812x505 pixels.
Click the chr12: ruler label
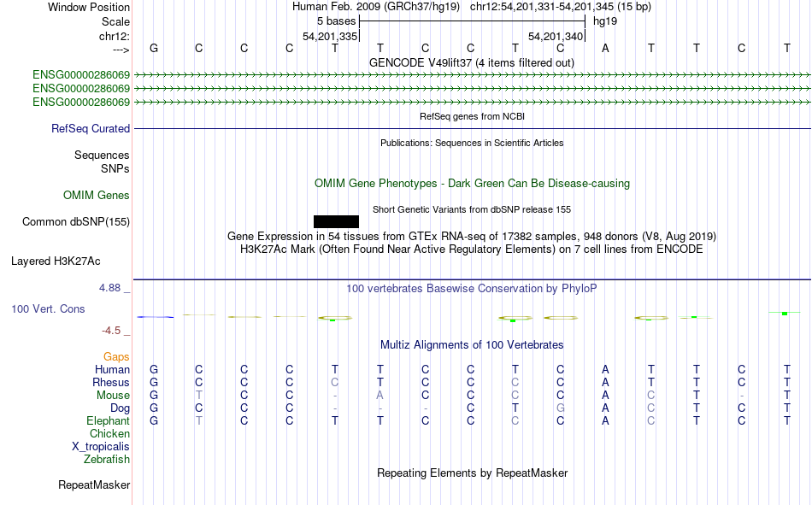(x=115, y=36)
